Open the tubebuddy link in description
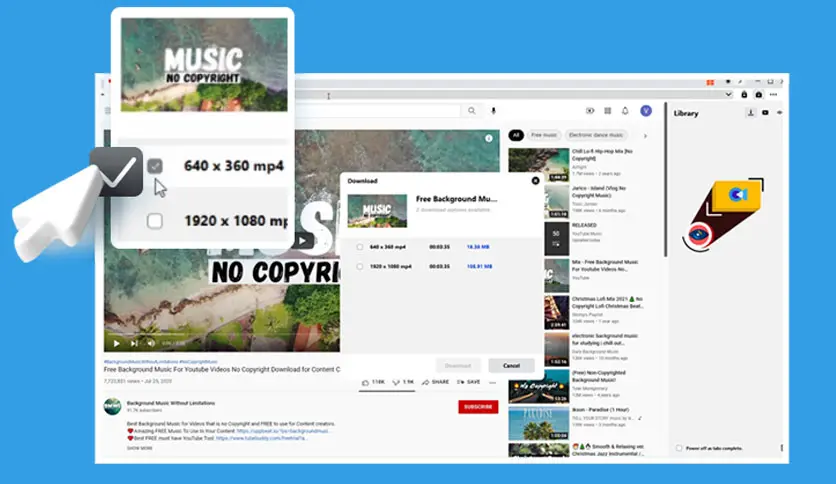The width and height of the screenshot is (836, 484). [x=262, y=438]
